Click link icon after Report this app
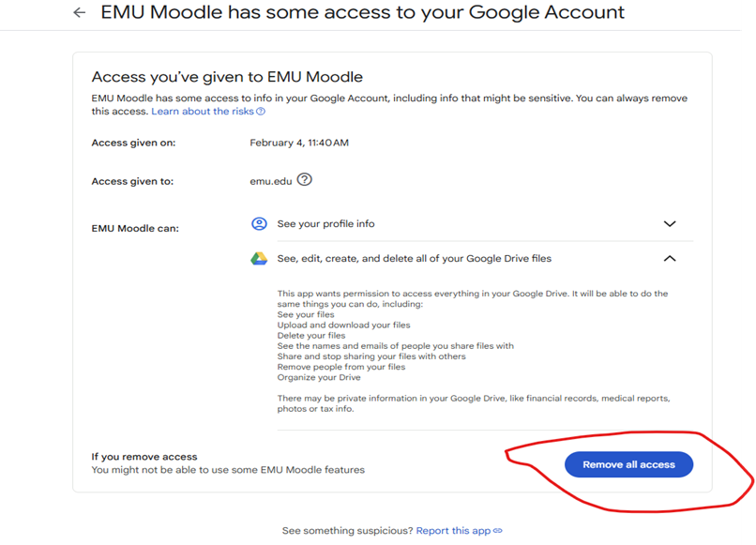The height and width of the screenshot is (545, 756). point(497,531)
